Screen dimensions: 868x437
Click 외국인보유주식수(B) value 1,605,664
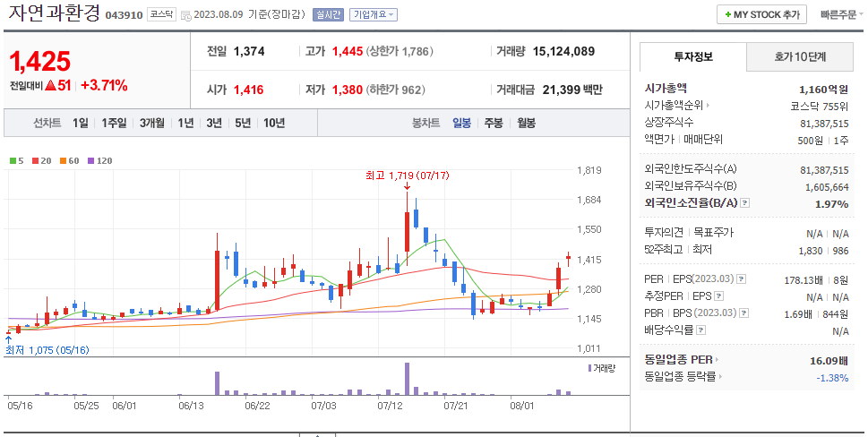[x=827, y=187]
